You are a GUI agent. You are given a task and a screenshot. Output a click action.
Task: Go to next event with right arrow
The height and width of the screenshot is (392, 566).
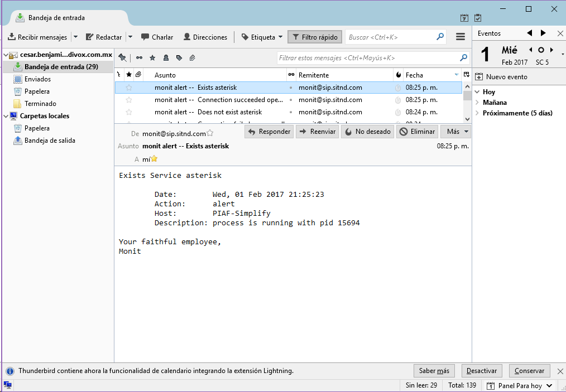(x=543, y=33)
